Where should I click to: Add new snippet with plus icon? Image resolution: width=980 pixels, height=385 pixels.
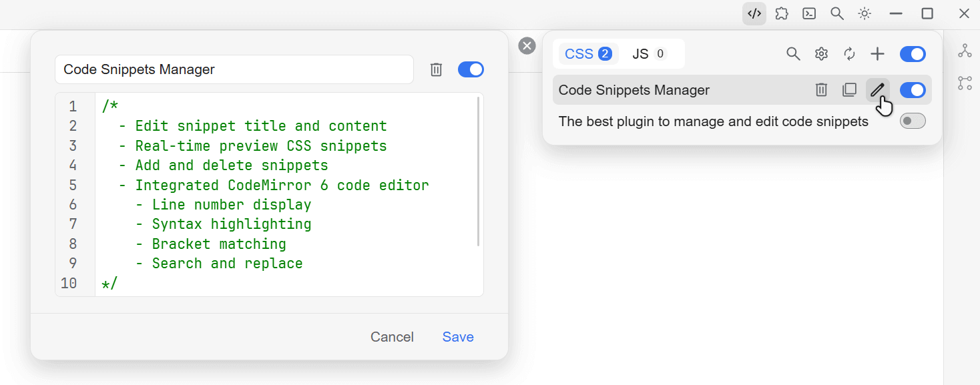877,54
